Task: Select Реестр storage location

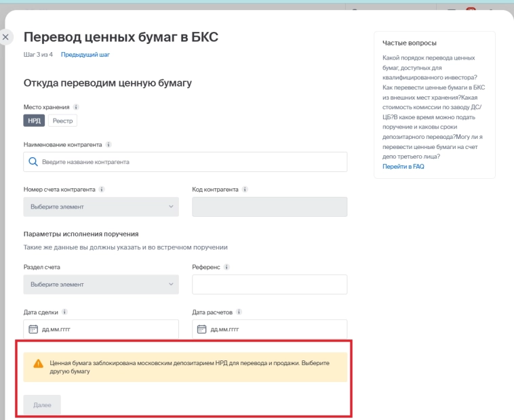Action: (x=62, y=121)
